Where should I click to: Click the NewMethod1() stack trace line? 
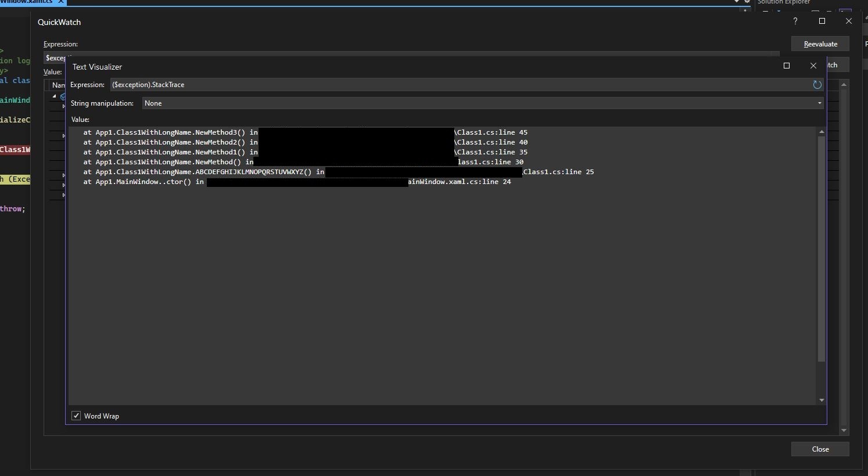(305, 152)
